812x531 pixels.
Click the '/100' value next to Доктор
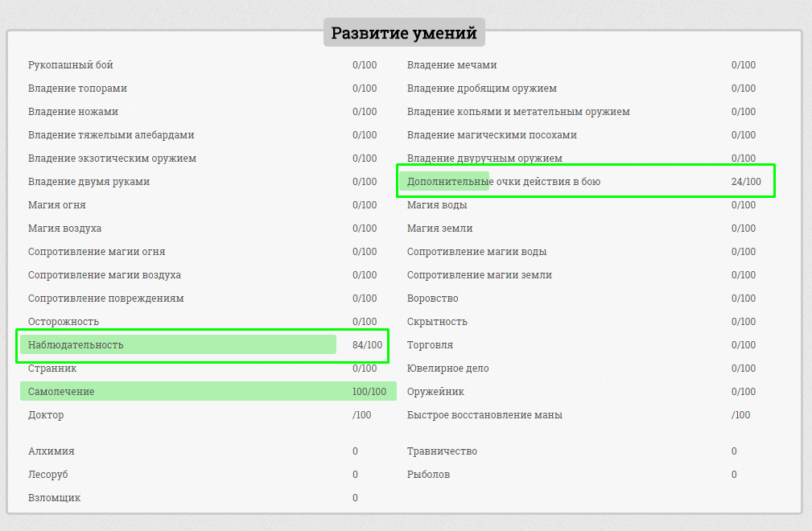361,414
